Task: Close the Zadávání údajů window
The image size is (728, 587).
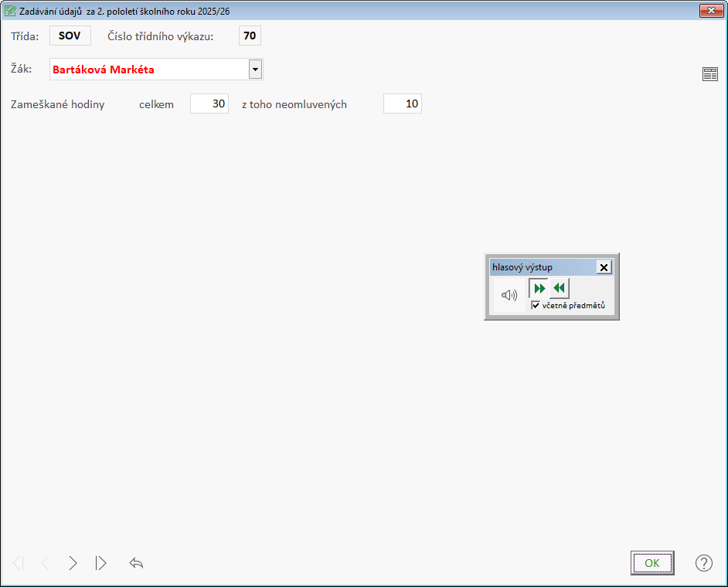Action: (710, 11)
